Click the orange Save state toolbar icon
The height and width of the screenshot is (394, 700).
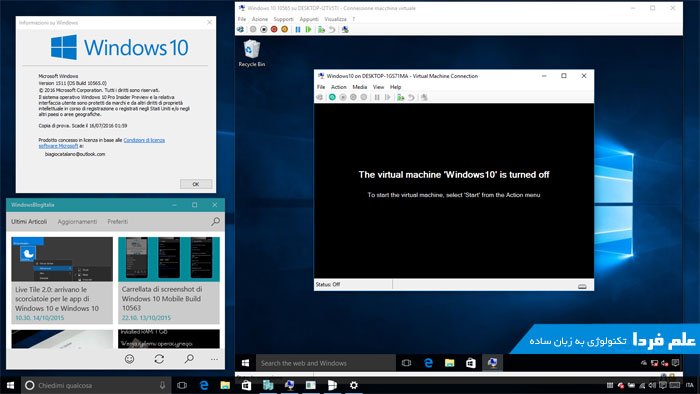coord(284,29)
